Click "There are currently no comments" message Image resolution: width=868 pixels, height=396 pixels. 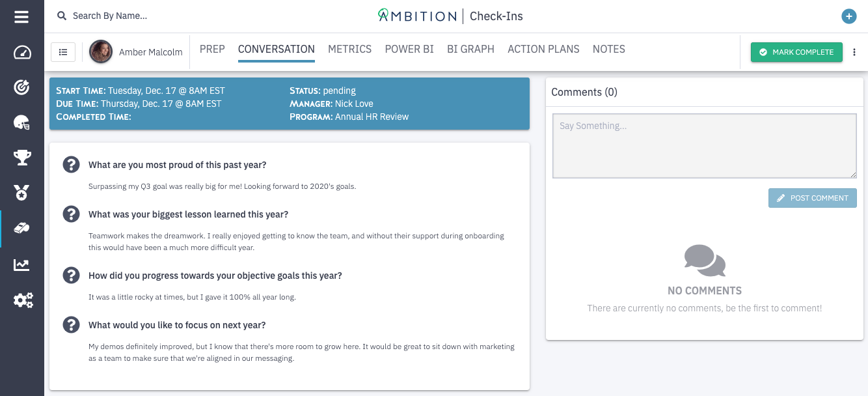click(x=705, y=308)
